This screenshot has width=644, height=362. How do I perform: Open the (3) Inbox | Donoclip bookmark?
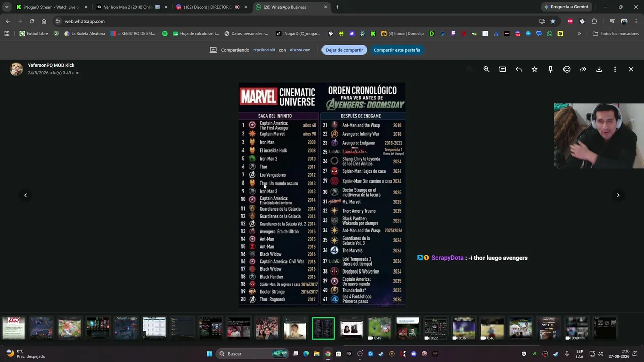pyautogui.click(x=402, y=34)
